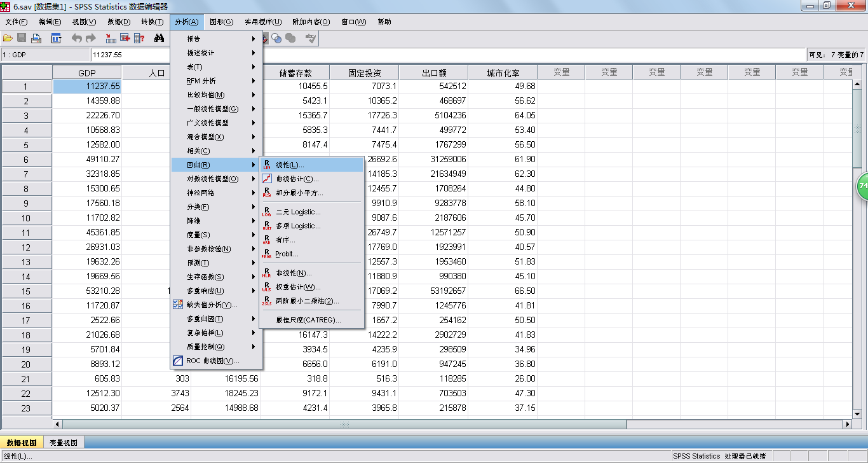Image resolution: width=868 pixels, height=463 pixels.
Task: Click the 出口额 column header
Action: click(x=433, y=72)
